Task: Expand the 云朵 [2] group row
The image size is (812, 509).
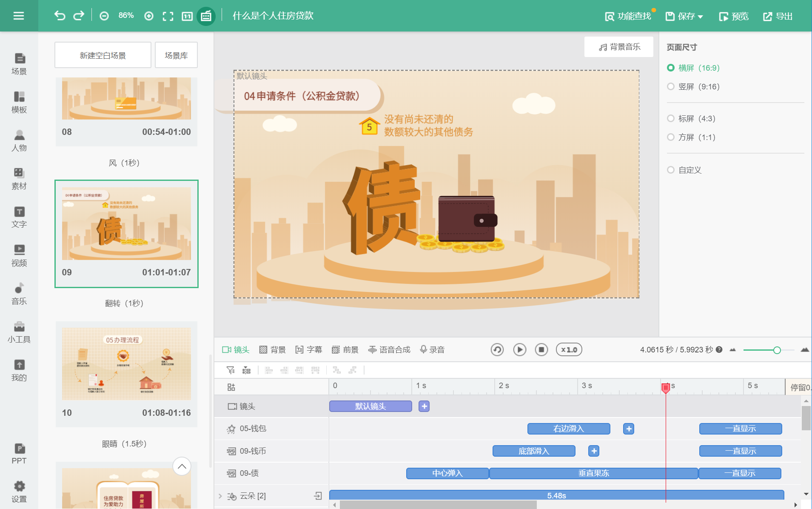Action: coord(220,496)
